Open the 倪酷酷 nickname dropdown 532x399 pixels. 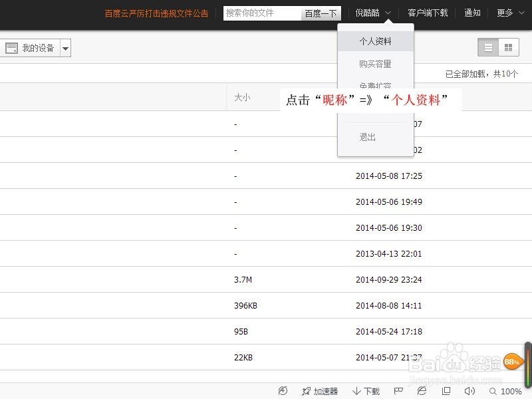(x=373, y=13)
